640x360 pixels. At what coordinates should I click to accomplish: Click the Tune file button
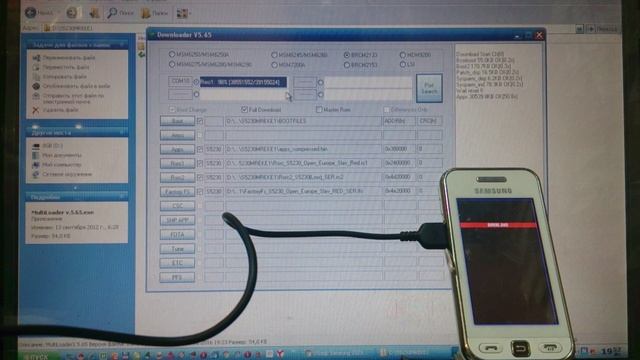177,249
